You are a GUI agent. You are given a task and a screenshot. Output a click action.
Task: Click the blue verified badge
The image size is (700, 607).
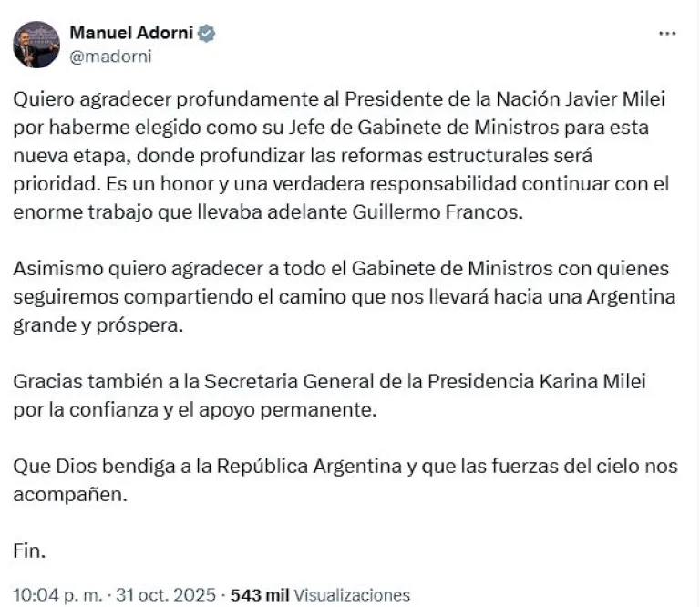(207, 35)
